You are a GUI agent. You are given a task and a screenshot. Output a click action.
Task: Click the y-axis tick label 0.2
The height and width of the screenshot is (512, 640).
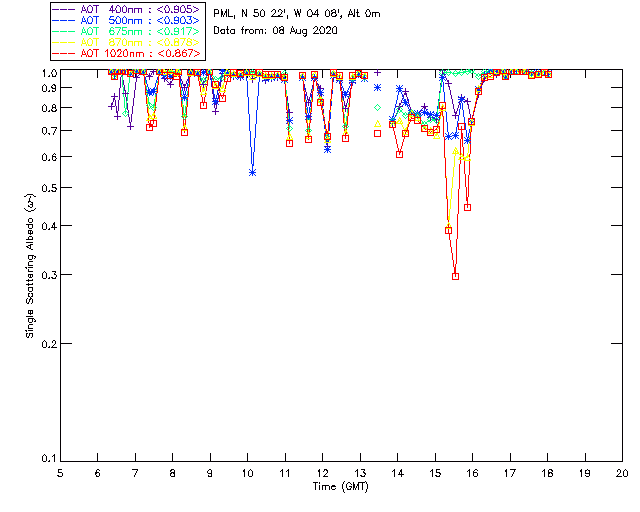point(49,344)
